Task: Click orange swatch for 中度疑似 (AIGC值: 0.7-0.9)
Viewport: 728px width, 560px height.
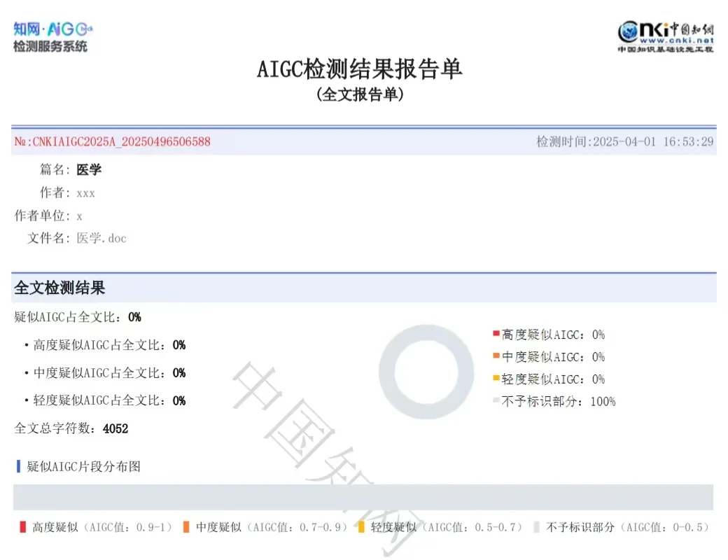Action: coord(186,527)
